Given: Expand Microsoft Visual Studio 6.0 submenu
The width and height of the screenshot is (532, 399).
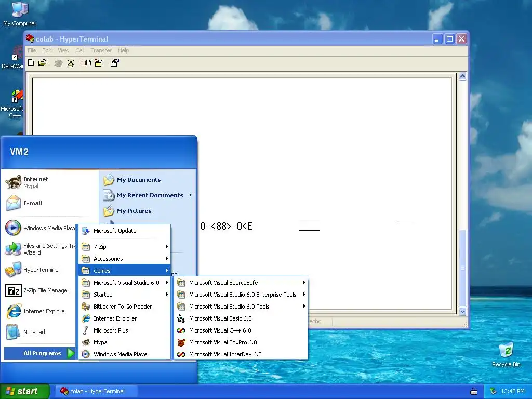Looking at the screenshot, I should click(125, 283).
